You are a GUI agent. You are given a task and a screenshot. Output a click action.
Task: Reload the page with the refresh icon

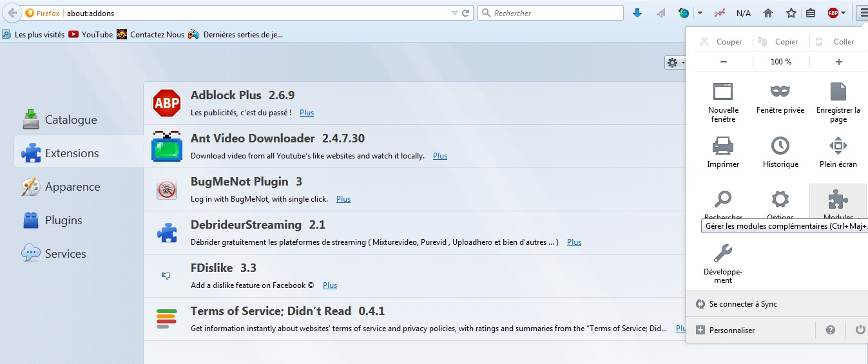466,13
